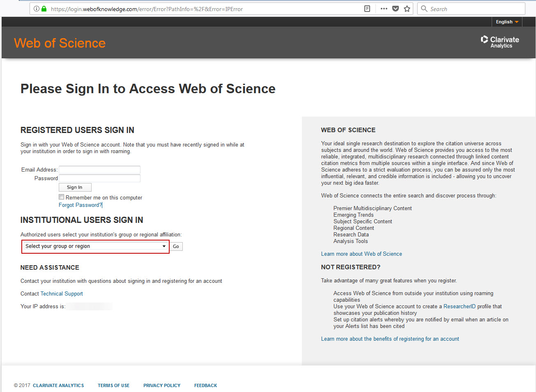Click the Web of Science header logo

59,43
